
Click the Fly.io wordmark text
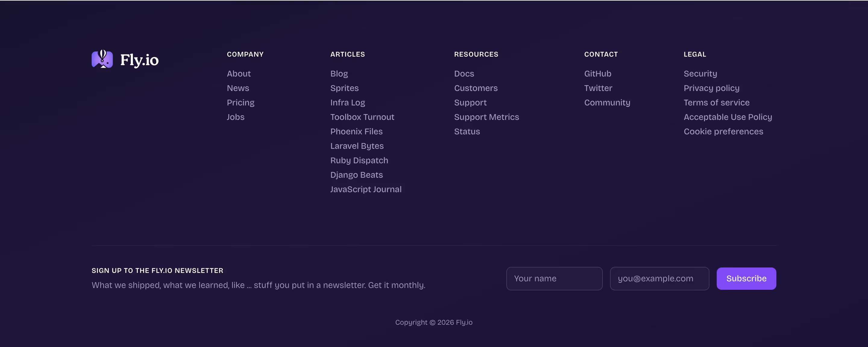click(140, 60)
